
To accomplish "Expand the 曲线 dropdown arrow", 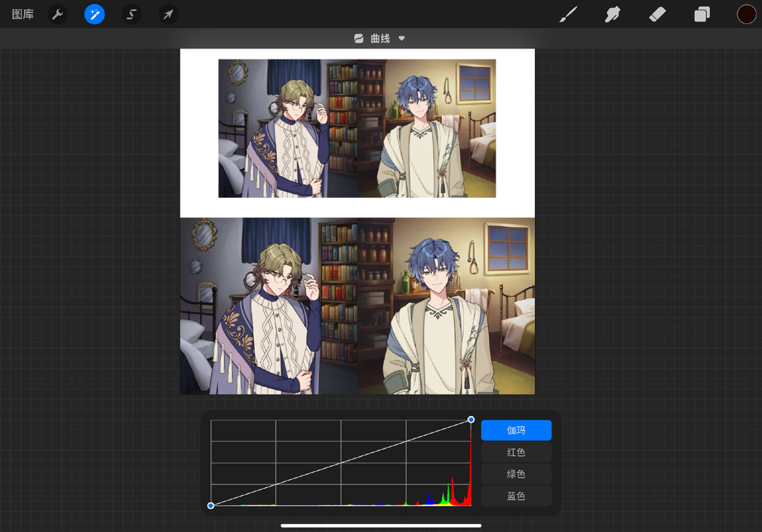I will [x=402, y=39].
